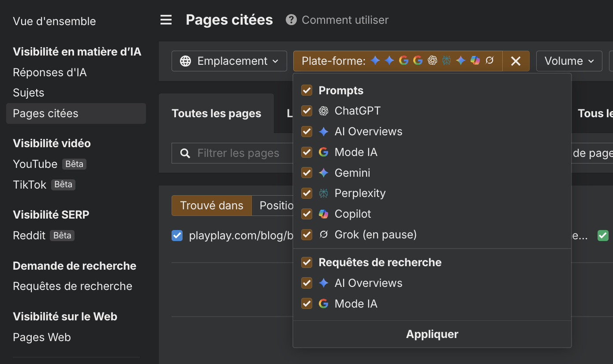
Task: Open the hamburger menu icon
Action: [166, 20]
